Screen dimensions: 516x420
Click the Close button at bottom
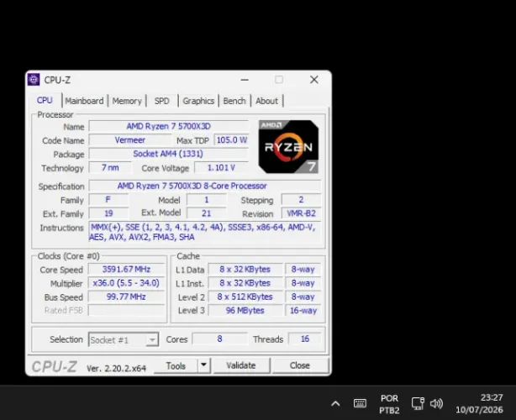tap(300, 365)
